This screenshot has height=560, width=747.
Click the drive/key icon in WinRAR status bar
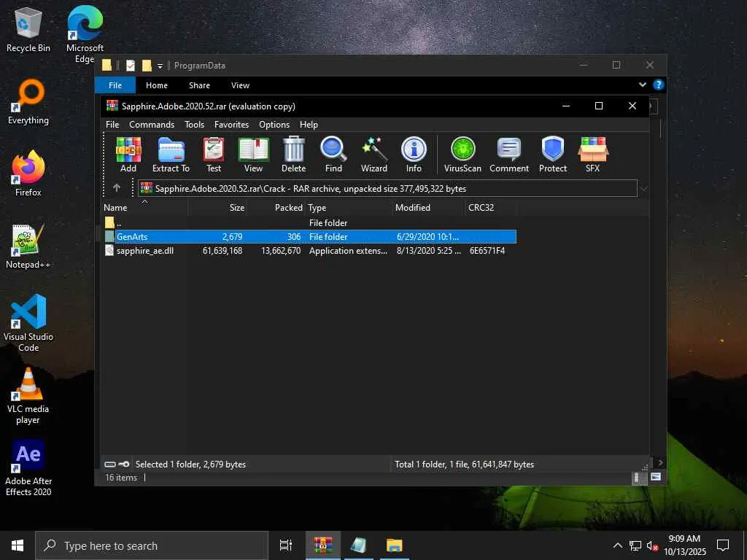coord(117,464)
